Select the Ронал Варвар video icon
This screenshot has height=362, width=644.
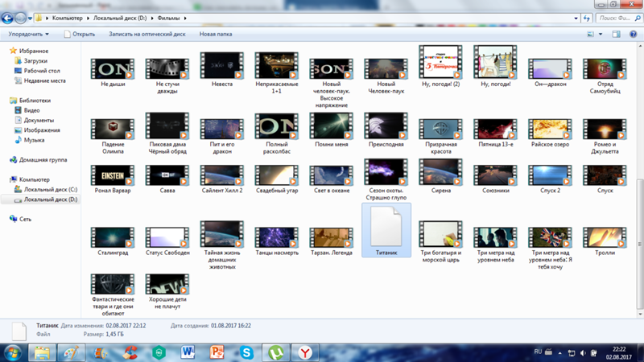pyautogui.click(x=113, y=175)
